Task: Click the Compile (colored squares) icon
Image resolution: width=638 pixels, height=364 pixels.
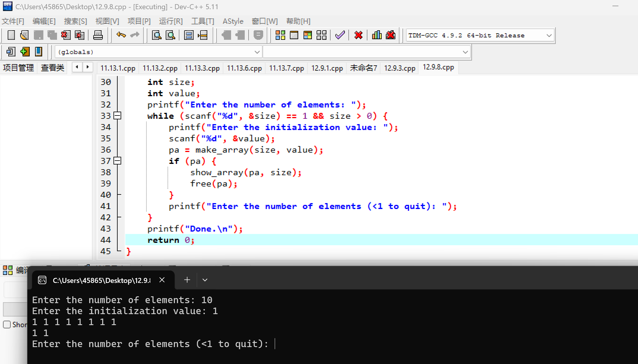Action: pos(280,35)
